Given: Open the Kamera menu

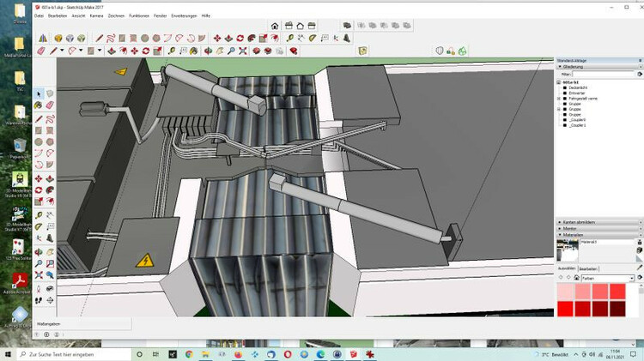Looking at the screenshot, I should pos(96,15).
